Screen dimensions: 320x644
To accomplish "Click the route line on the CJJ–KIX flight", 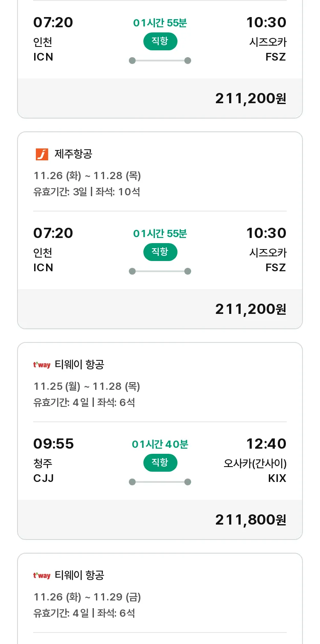I will (x=160, y=482).
